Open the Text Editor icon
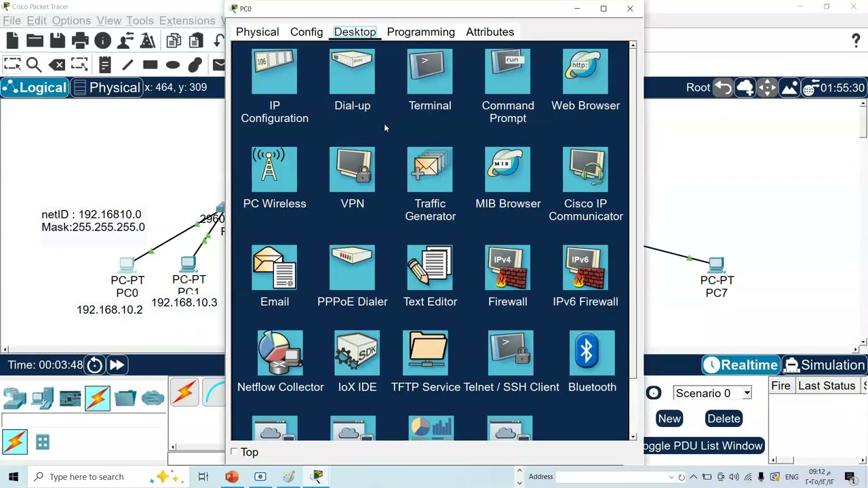The image size is (868, 488). pos(430,268)
